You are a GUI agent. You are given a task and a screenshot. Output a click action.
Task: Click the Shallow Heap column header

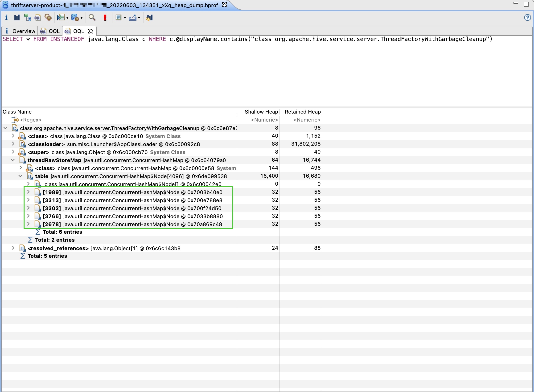261,112
